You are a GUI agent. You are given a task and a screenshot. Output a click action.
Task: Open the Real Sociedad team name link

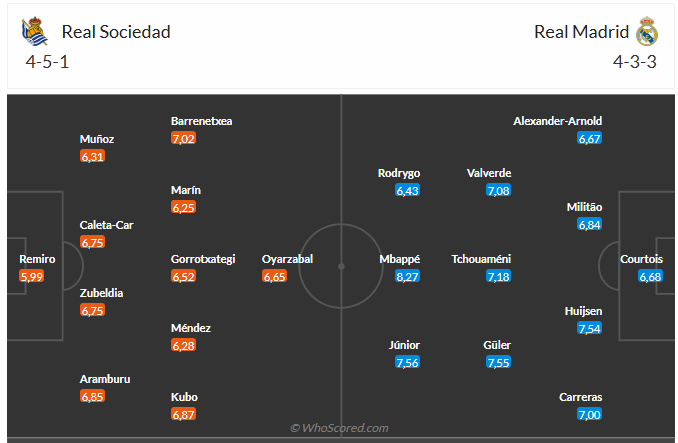point(116,32)
